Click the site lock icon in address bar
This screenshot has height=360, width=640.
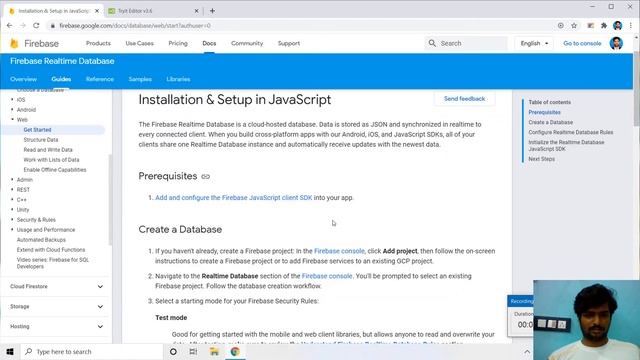click(52, 26)
